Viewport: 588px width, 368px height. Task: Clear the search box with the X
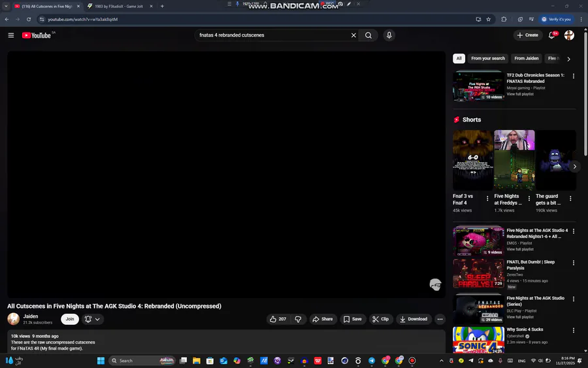353,35
